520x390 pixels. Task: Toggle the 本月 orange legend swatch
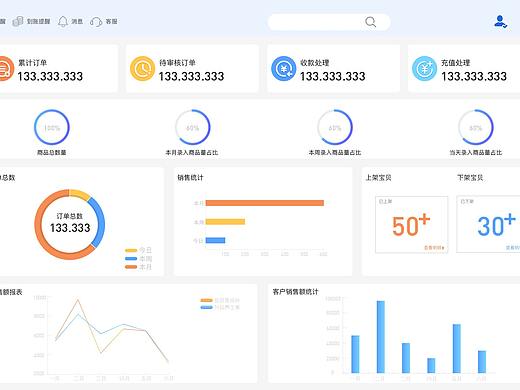[131, 267]
